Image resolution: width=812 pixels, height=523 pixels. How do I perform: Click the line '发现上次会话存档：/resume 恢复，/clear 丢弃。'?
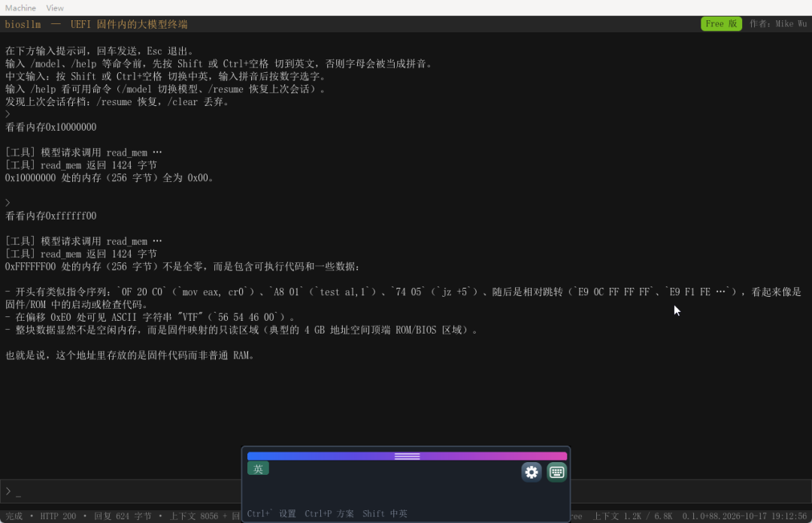click(x=117, y=102)
